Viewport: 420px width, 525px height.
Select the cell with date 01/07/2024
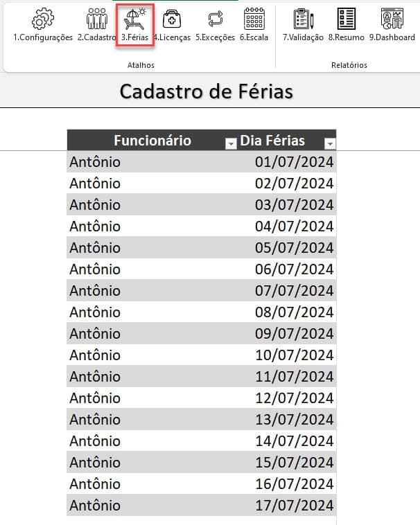pos(294,162)
